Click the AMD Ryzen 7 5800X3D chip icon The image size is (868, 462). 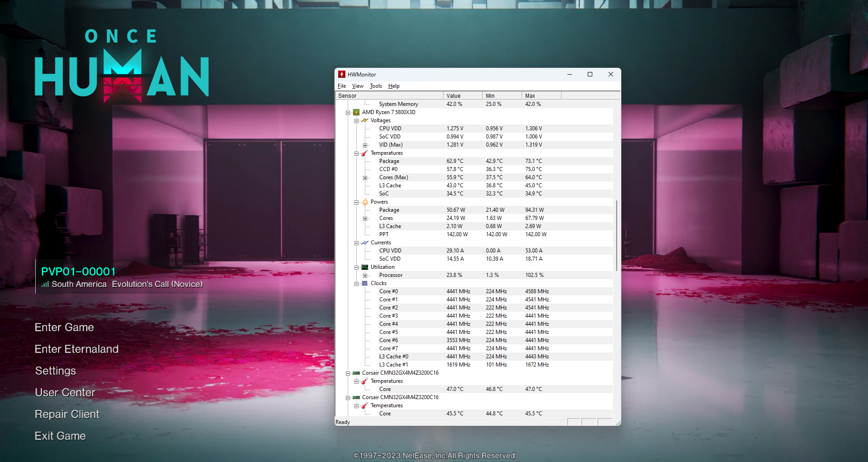click(356, 112)
